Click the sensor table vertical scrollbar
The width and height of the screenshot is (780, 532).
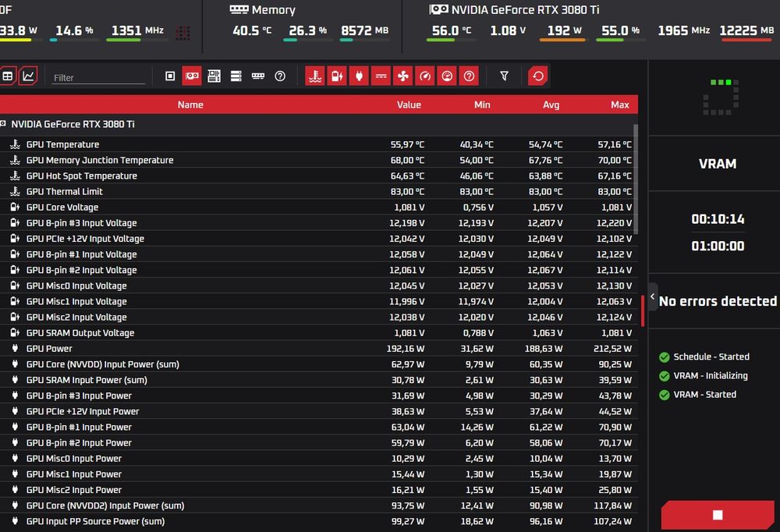click(x=635, y=179)
